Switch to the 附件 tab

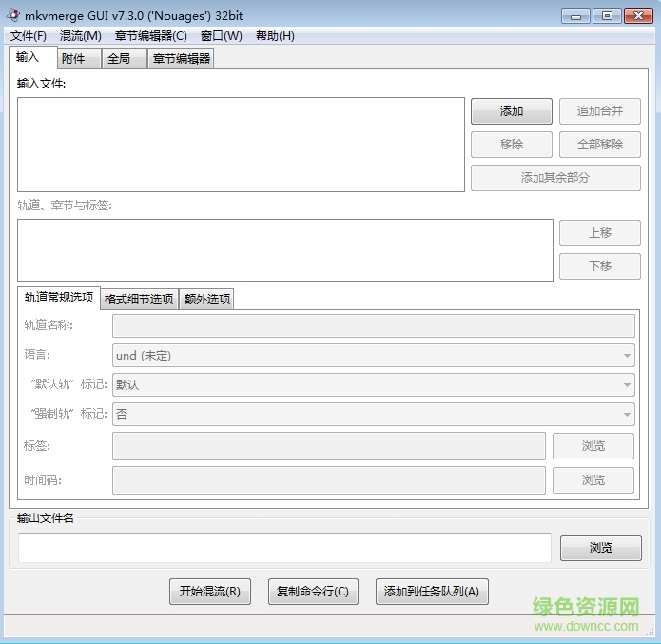(73, 59)
